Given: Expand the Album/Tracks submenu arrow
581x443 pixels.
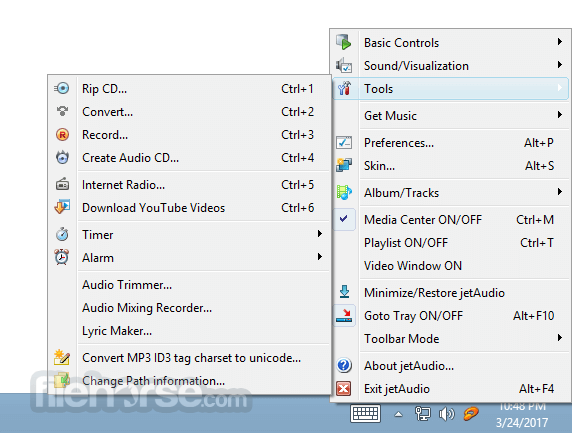Looking at the screenshot, I should click(560, 191).
